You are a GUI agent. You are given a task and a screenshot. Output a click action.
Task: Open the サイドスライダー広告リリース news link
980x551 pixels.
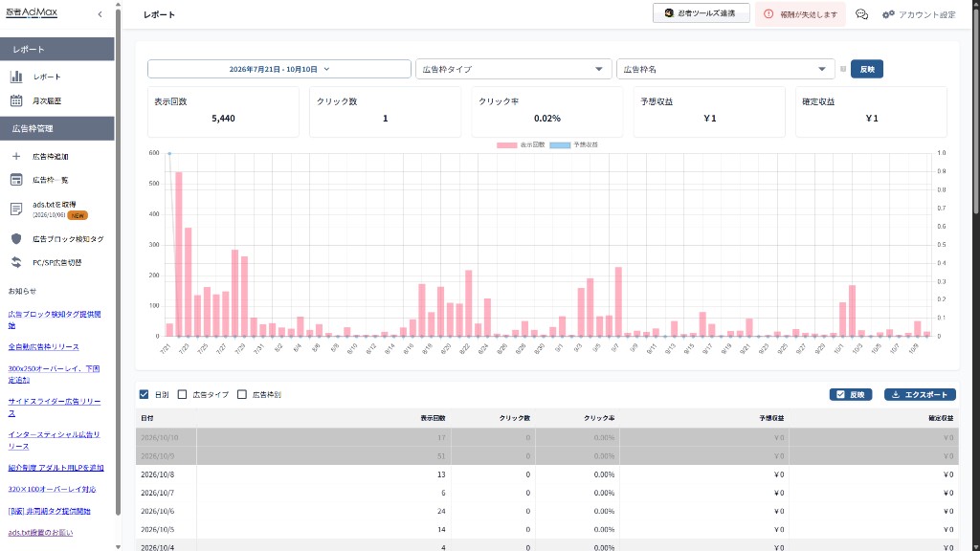pos(55,408)
